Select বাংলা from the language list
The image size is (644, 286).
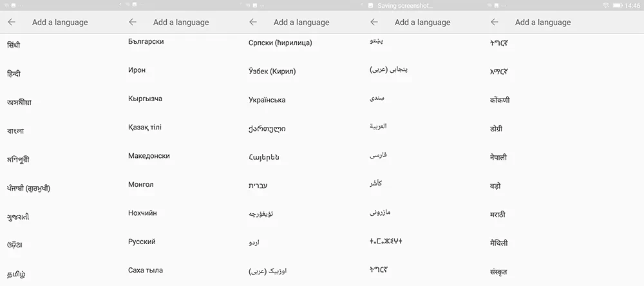15,131
